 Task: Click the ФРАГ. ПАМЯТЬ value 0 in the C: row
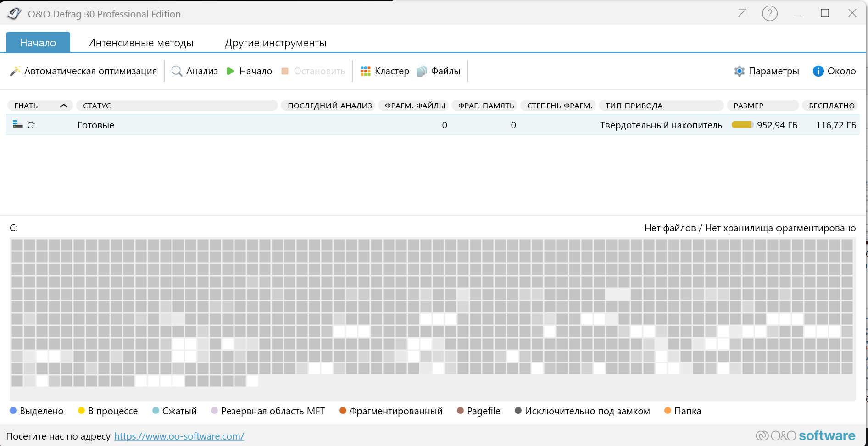513,125
